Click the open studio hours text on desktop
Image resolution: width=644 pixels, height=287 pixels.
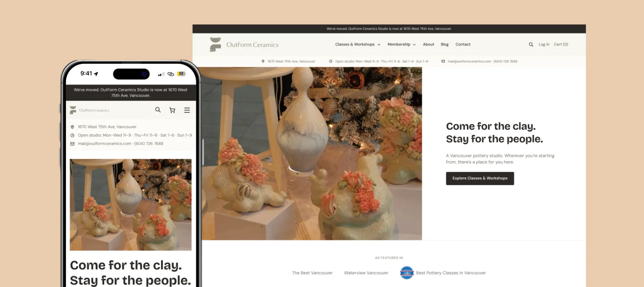click(x=382, y=61)
